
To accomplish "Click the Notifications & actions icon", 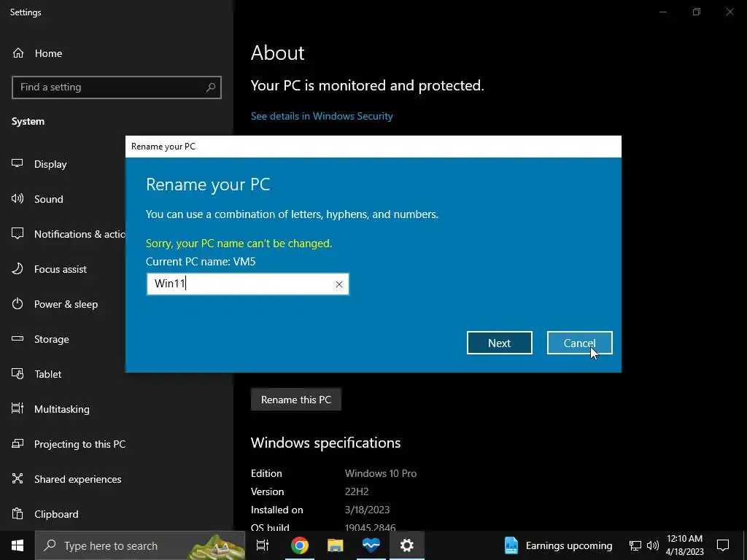I will (x=18, y=233).
